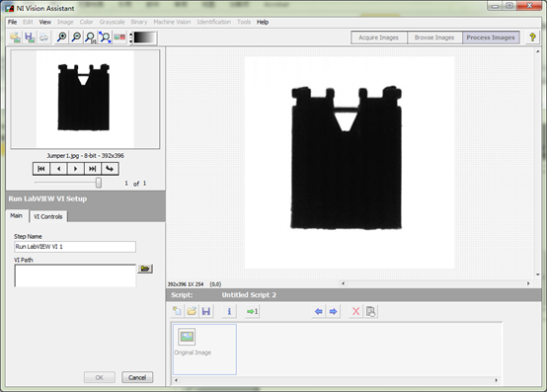
Task: Click the Zoom Out magnifier icon
Action: (x=76, y=38)
